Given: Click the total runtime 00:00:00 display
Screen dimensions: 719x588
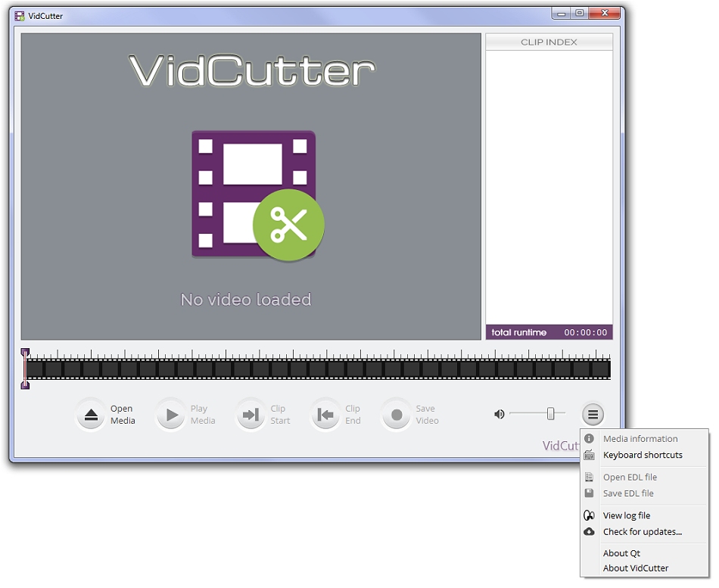Looking at the screenshot, I should 549,332.
